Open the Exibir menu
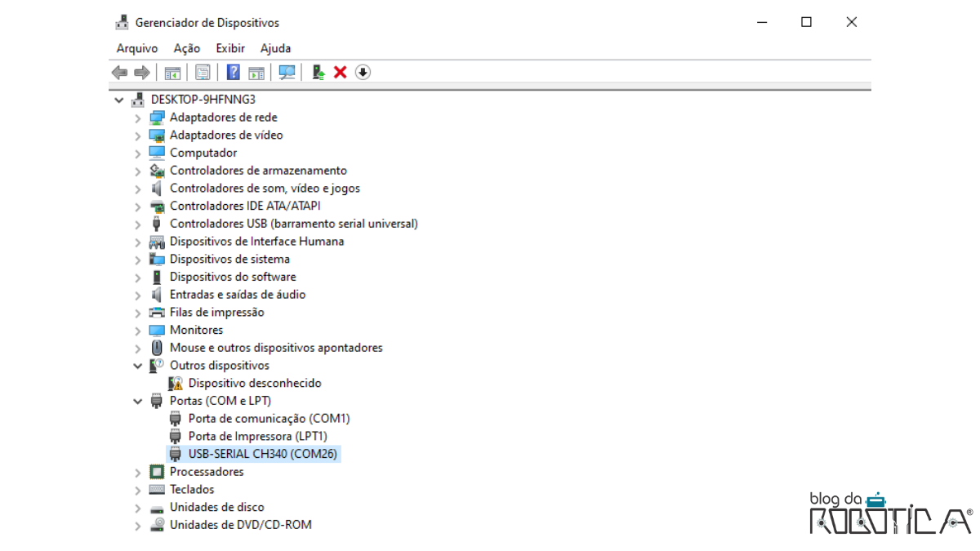The image size is (980, 551). [x=229, y=48]
